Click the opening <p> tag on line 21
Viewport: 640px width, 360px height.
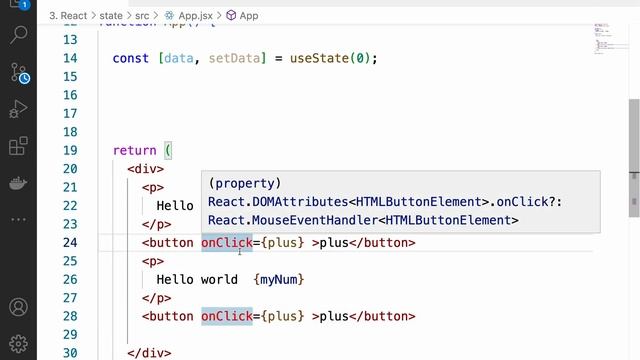point(153,187)
